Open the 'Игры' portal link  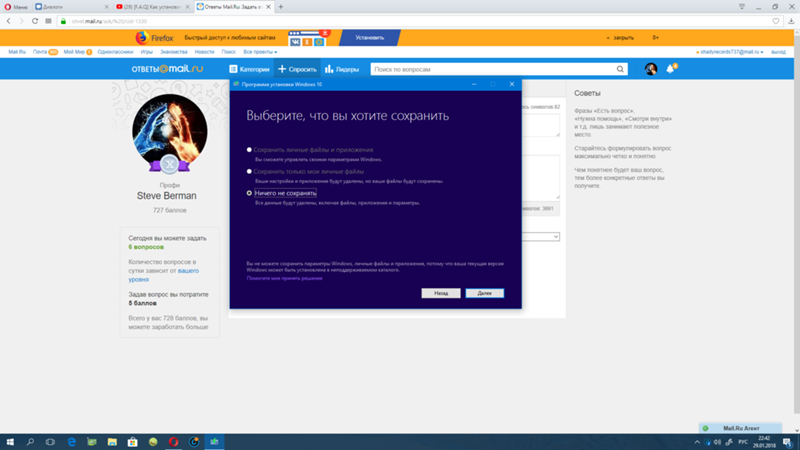(146, 52)
